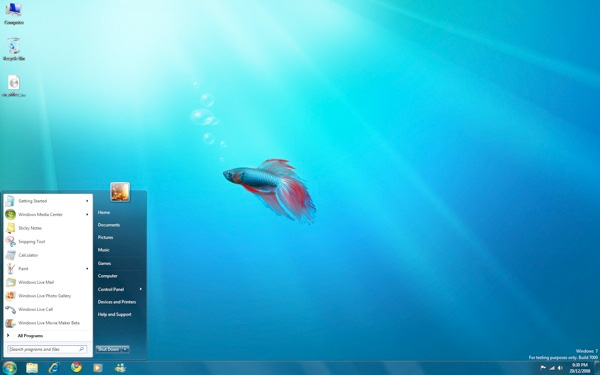Open Windows Live Messenger taskbar icon

120,368
